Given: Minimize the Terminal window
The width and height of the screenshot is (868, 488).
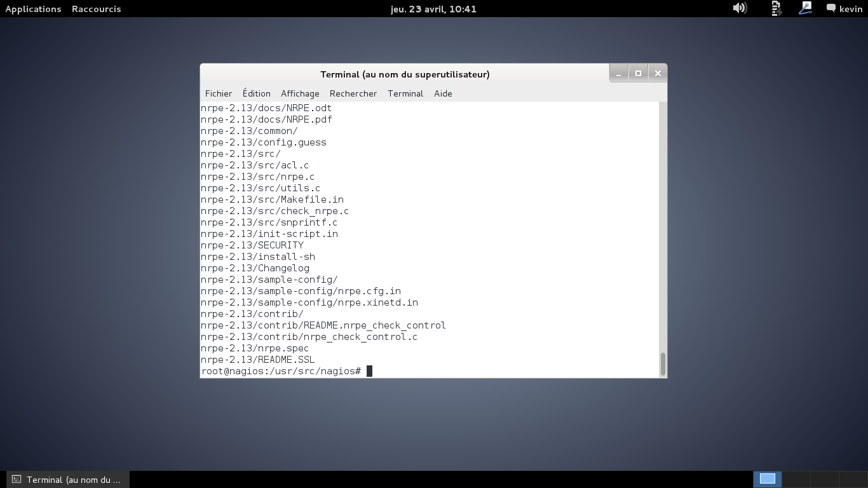Looking at the screenshot, I should point(618,74).
